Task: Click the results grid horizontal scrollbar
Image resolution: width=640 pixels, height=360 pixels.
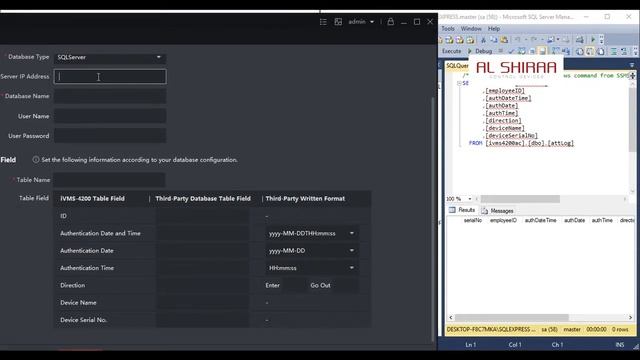Action: (x=512, y=318)
